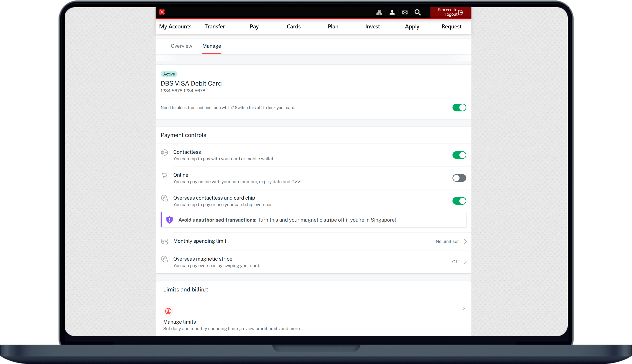Click the Manage limits gauge icon
Viewport: 632px width, 364px height.
pyautogui.click(x=168, y=311)
